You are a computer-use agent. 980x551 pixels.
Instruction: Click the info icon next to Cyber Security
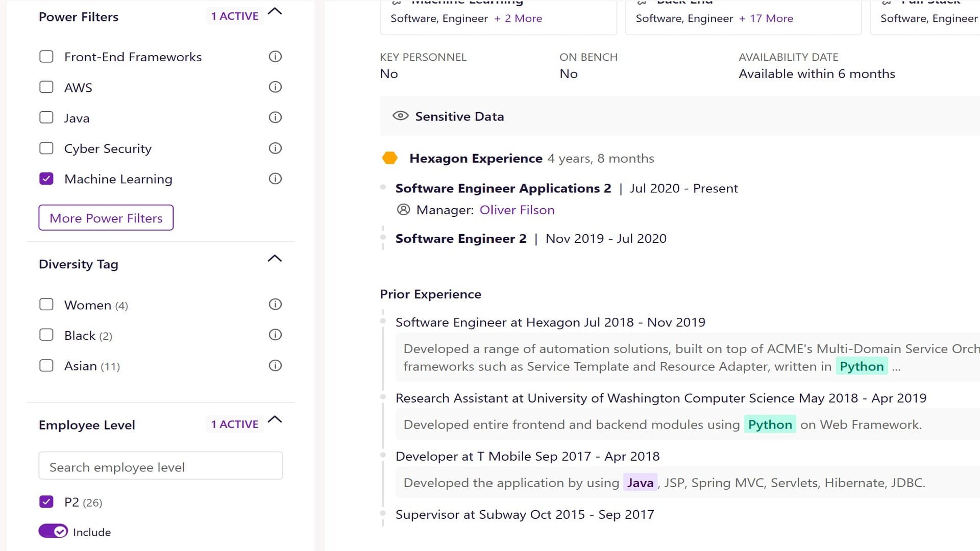275,148
